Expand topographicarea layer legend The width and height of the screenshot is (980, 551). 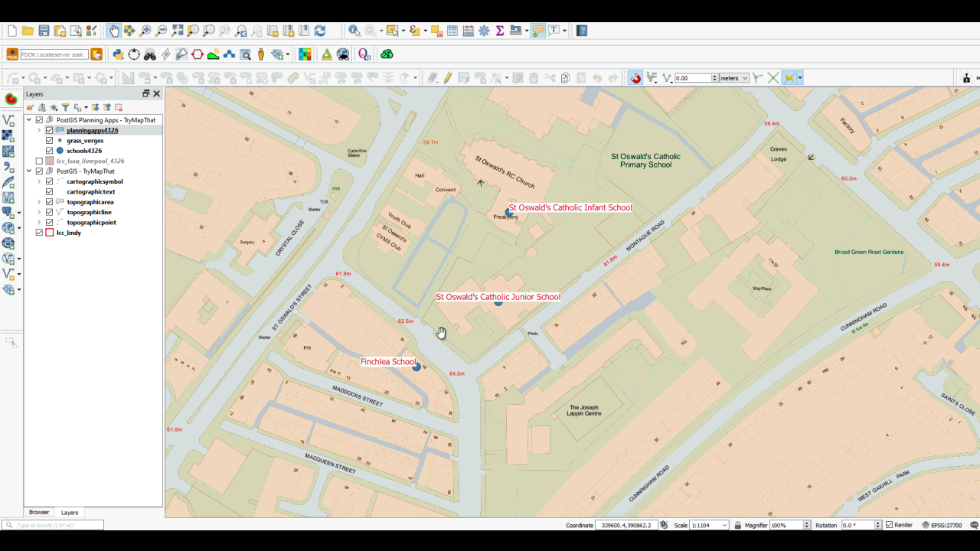39,202
